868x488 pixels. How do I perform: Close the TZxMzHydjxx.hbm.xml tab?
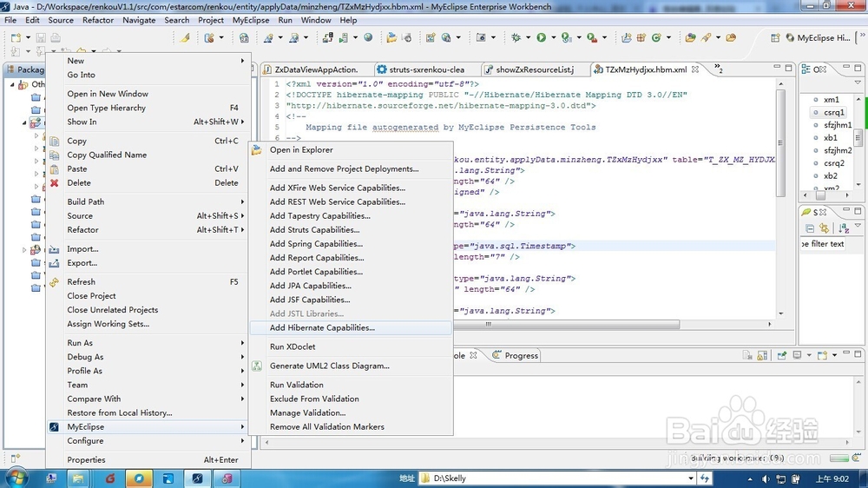click(695, 69)
